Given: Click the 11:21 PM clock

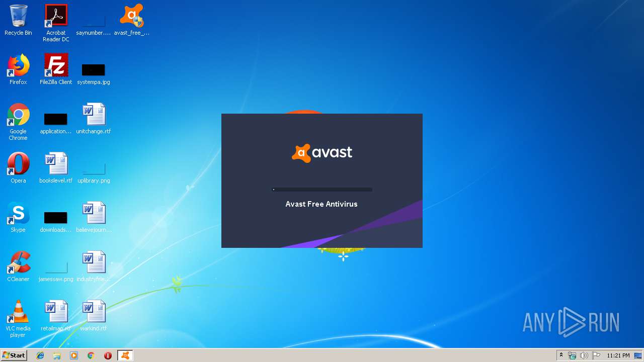Looking at the screenshot, I should [618, 355].
